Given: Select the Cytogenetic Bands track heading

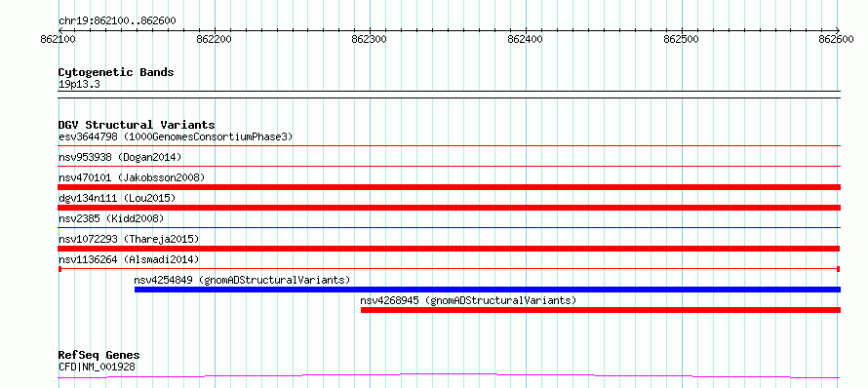Looking at the screenshot, I should [116, 72].
